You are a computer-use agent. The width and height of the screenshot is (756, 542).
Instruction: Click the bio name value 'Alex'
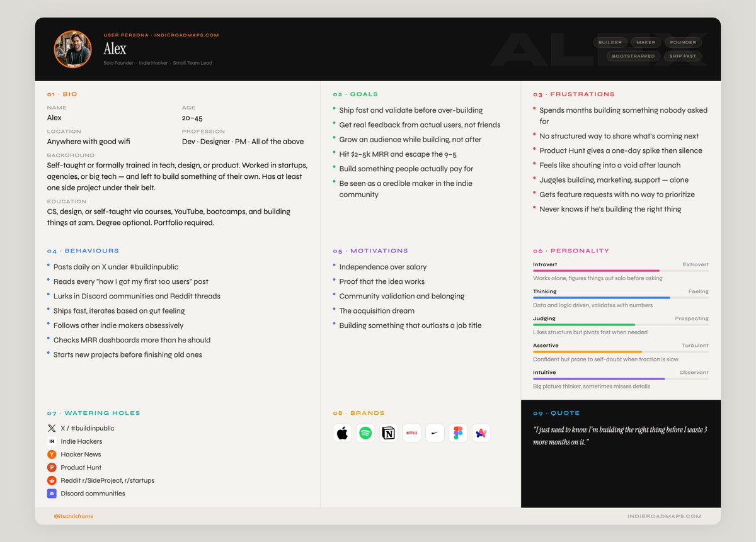coord(54,118)
